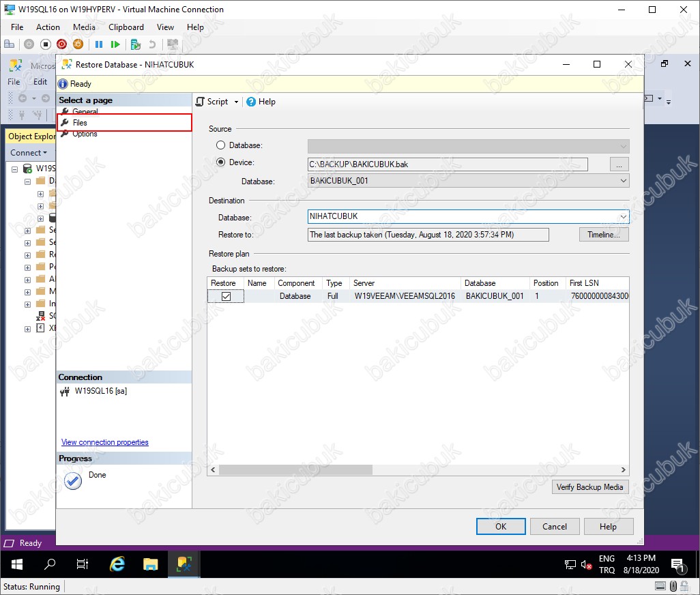Image resolution: width=700 pixels, height=595 pixels.
Task: Select the Source Database radio button
Action: click(220, 145)
